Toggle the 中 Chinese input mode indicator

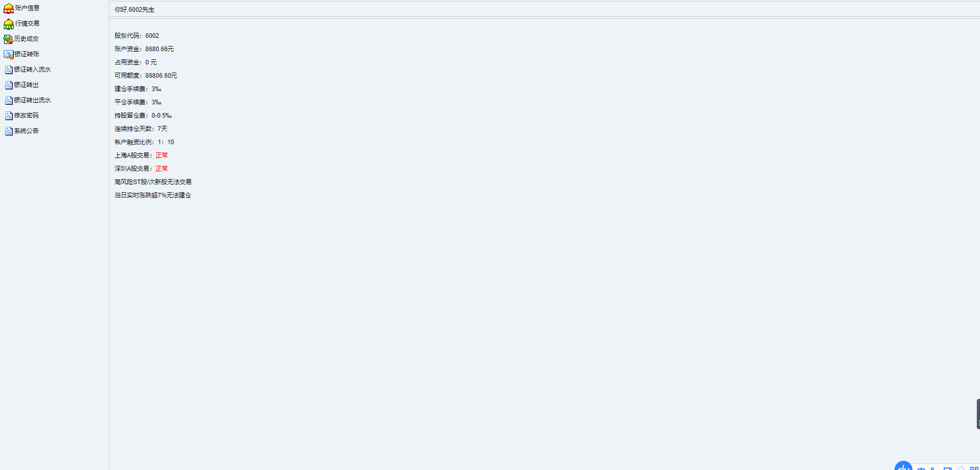(921, 468)
